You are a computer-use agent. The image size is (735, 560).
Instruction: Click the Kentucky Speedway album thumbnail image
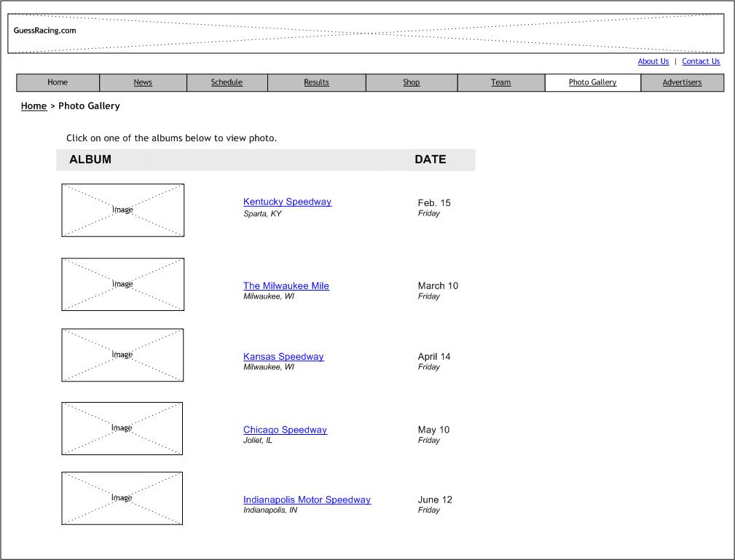pyautogui.click(x=122, y=210)
